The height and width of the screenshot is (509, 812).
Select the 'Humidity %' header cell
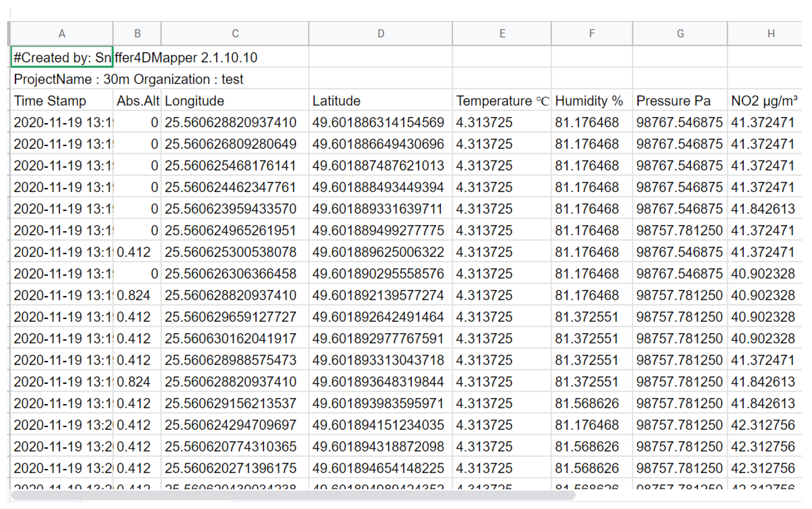tap(592, 101)
